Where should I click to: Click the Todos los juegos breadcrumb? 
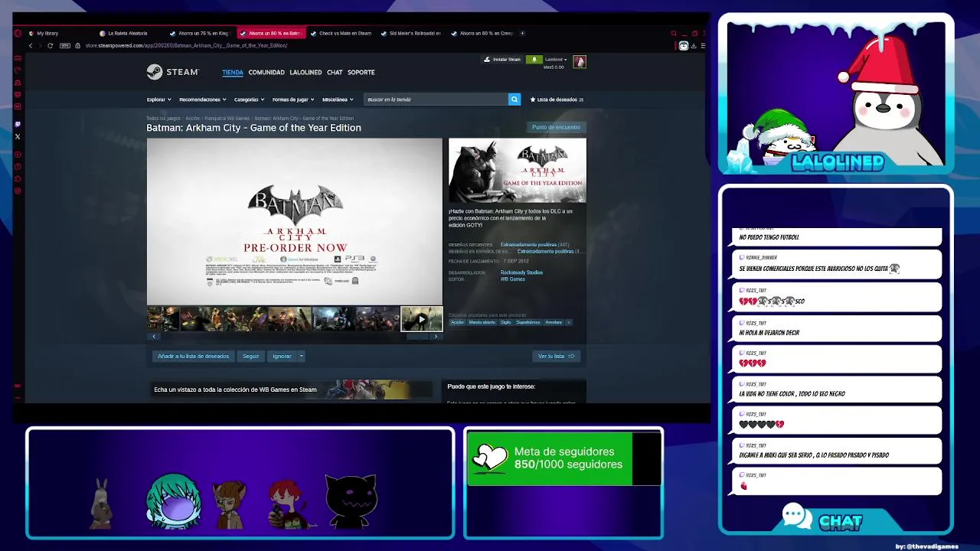pos(163,119)
